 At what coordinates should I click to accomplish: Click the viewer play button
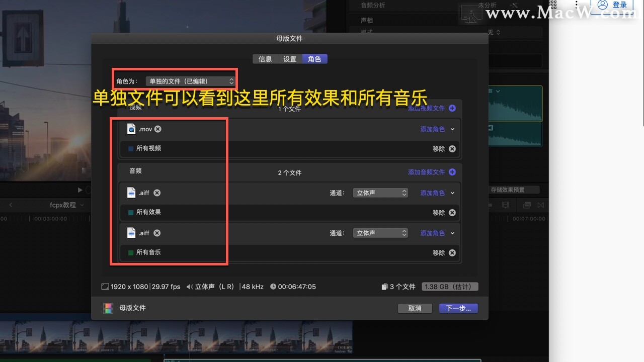79,190
